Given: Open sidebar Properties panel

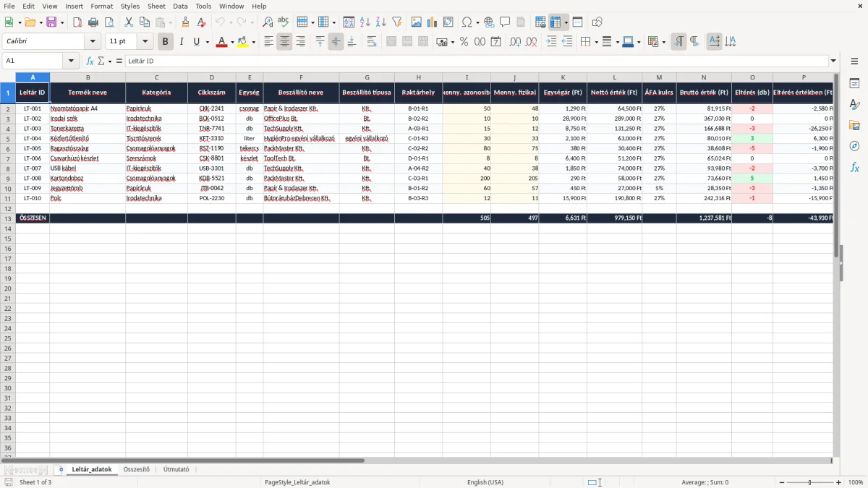Looking at the screenshot, I should click(854, 84).
